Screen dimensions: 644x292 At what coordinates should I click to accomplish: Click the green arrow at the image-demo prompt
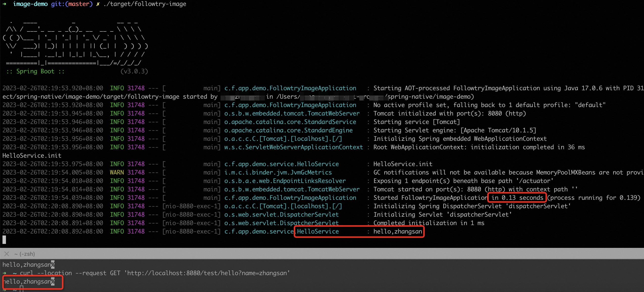(4, 4)
